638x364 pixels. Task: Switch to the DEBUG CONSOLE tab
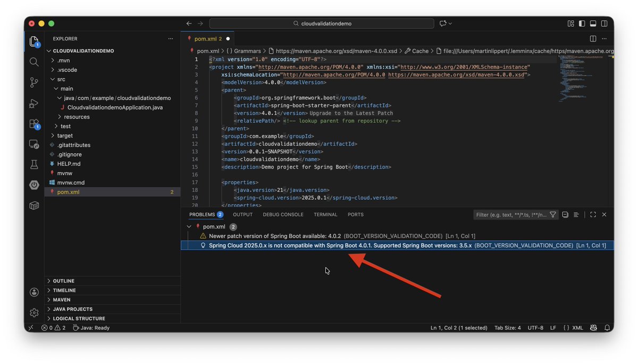click(x=283, y=215)
